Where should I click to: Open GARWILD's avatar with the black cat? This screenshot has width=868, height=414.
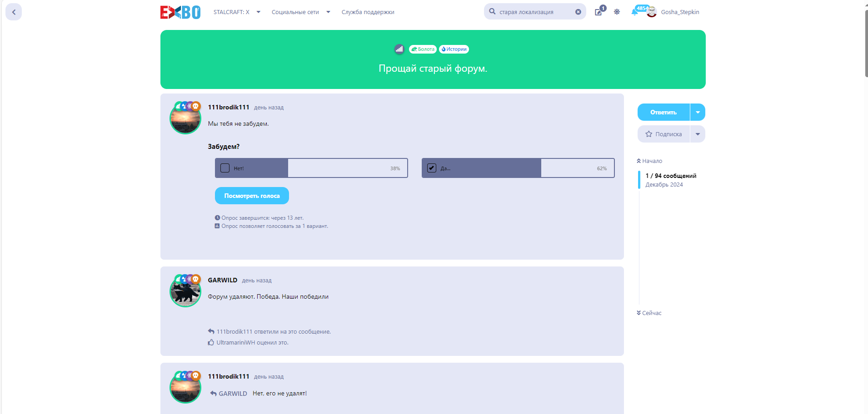(x=185, y=291)
